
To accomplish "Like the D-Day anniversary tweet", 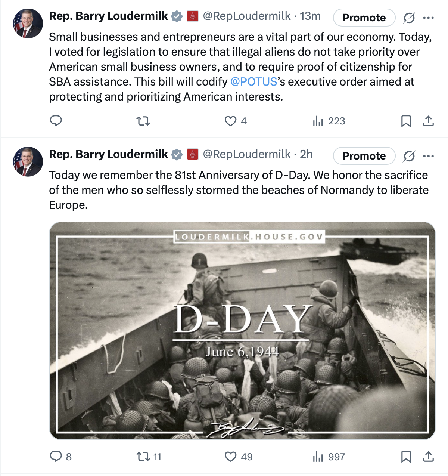I will [x=231, y=457].
